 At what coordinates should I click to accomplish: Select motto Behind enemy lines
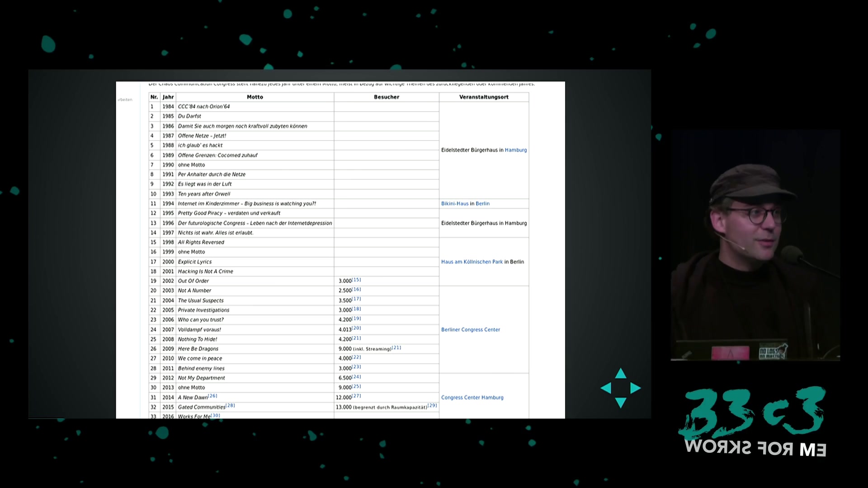tap(201, 368)
